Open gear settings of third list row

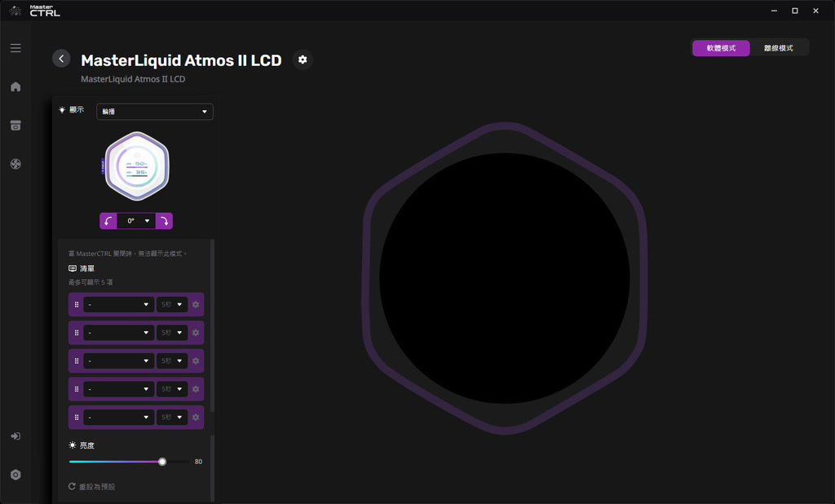click(x=196, y=361)
